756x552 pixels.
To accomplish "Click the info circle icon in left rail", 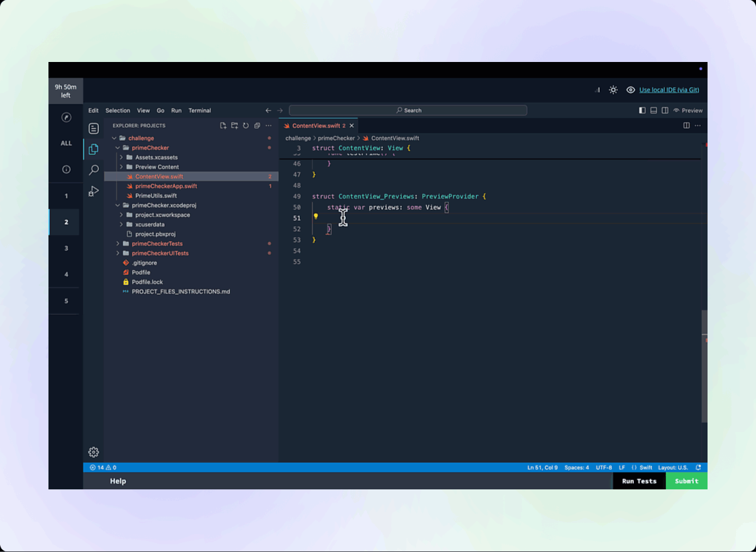I will pos(67,170).
